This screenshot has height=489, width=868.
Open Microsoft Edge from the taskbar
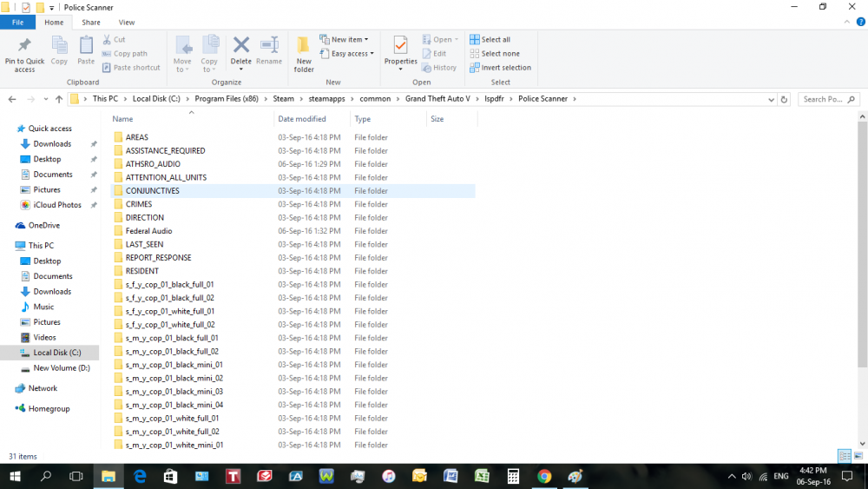pyautogui.click(x=140, y=476)
